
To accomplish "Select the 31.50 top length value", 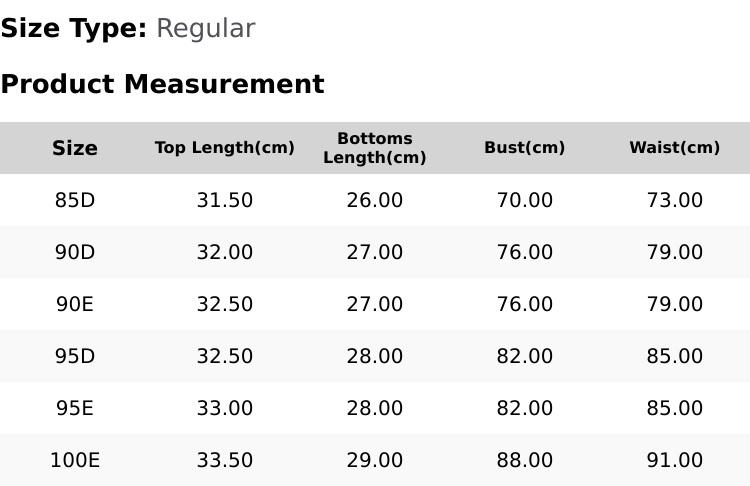I will tap(225, 200).
